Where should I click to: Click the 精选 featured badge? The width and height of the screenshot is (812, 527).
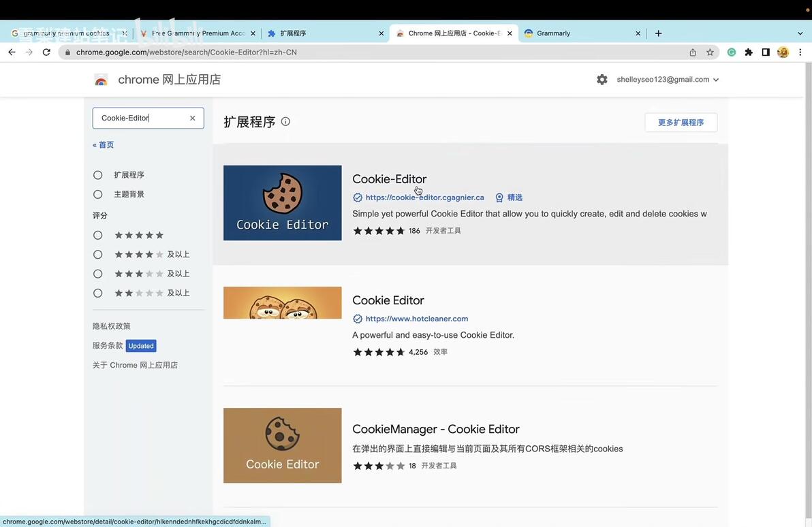tap(509, 197)
